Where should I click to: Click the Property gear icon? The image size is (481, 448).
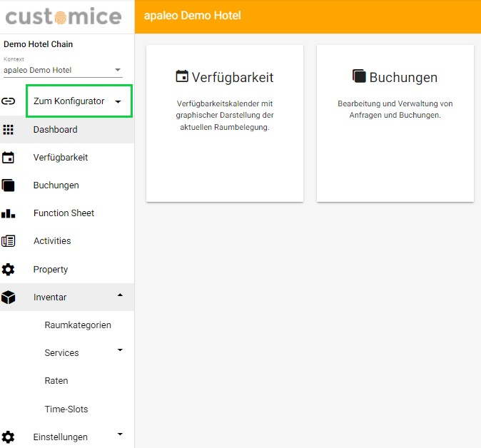click(9, 270)
